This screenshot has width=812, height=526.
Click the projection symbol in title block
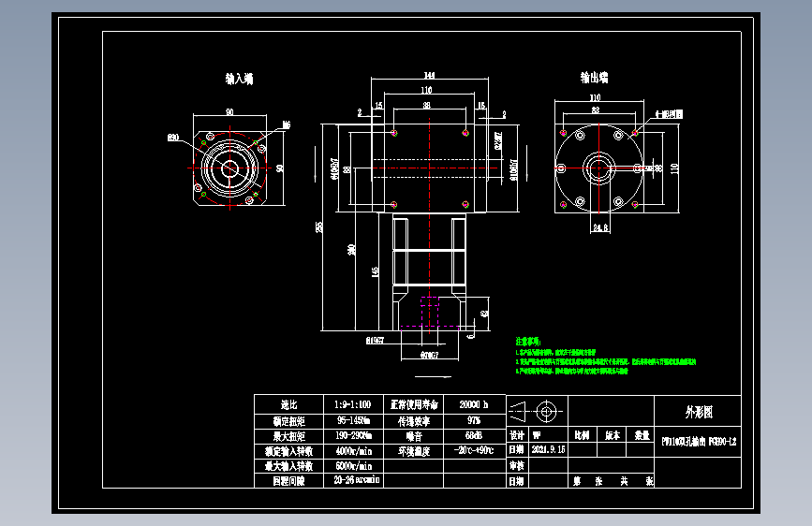[x=536, y=412]
